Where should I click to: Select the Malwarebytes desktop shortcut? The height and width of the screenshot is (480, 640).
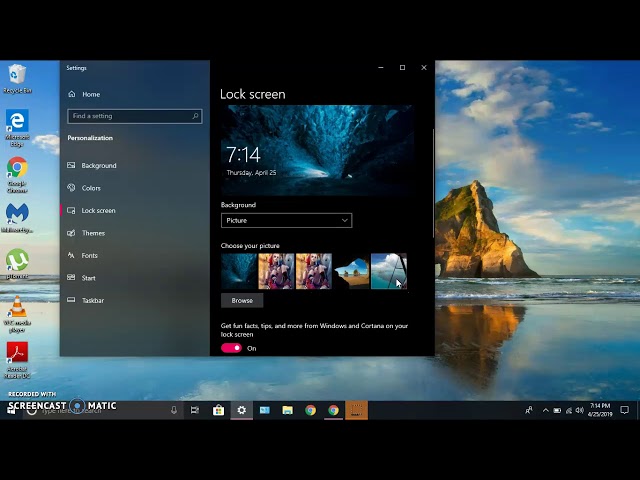pyautogui.click(x=17, y=218)
